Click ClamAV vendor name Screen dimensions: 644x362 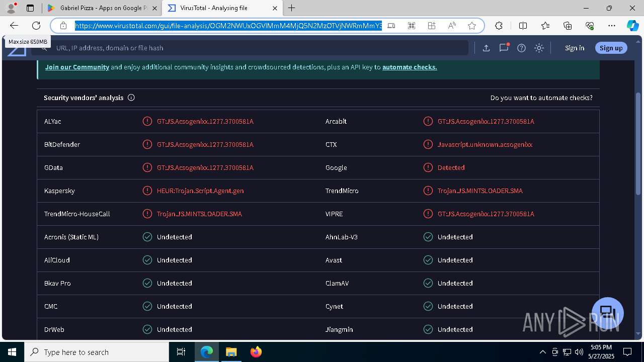(x=337, y=283)
